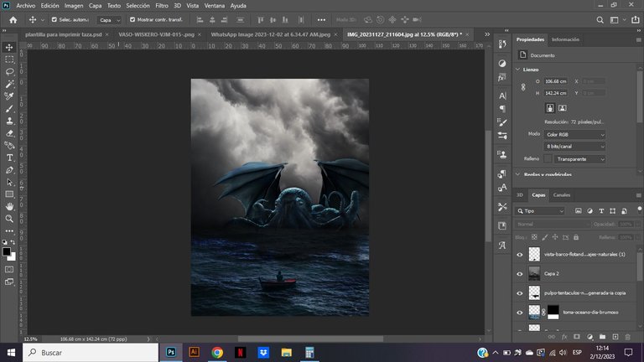Switch to VASO-WISKERO-VJM-015 document tab
The width and height of the screenshot is (644, 362).
(x=157, y=34)
